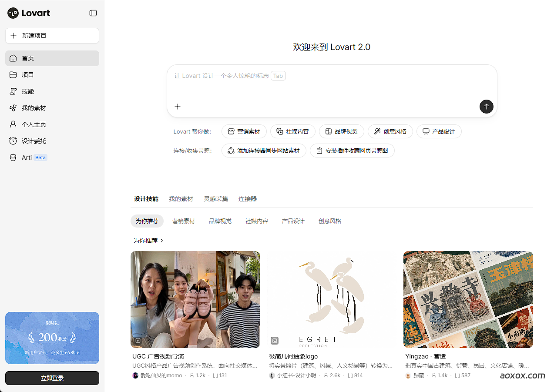
Task: Select the 品牌视觉 suggestion chip
Action: click(342, 131)
